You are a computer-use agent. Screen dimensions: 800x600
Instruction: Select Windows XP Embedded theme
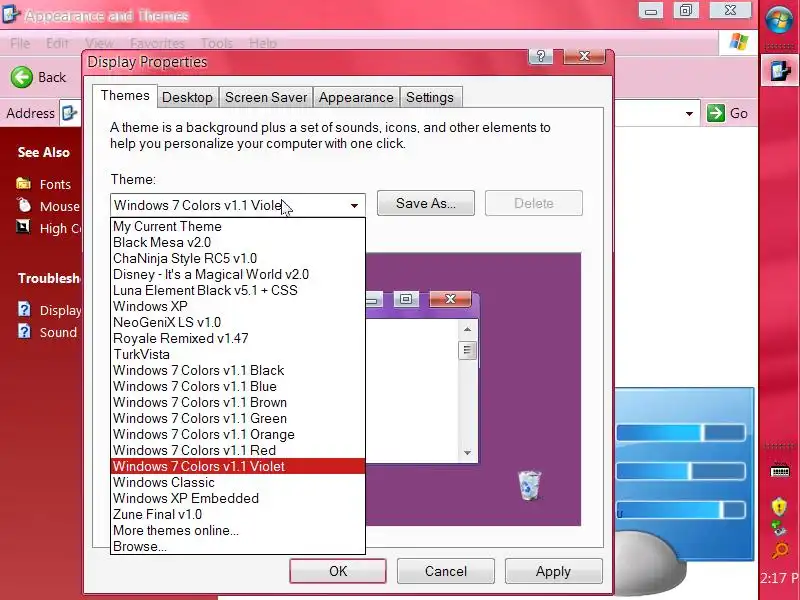pyautogui.click(x=238, y=498)
